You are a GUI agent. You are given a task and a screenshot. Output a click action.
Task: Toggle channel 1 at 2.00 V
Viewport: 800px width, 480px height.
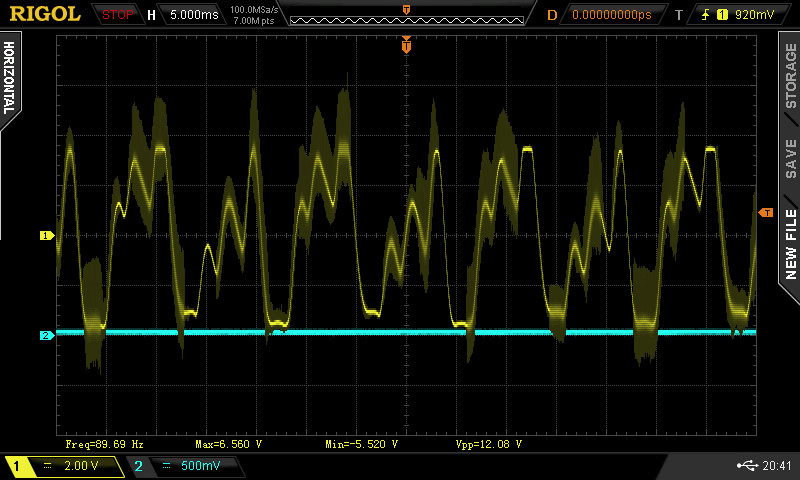pos(63,466)
